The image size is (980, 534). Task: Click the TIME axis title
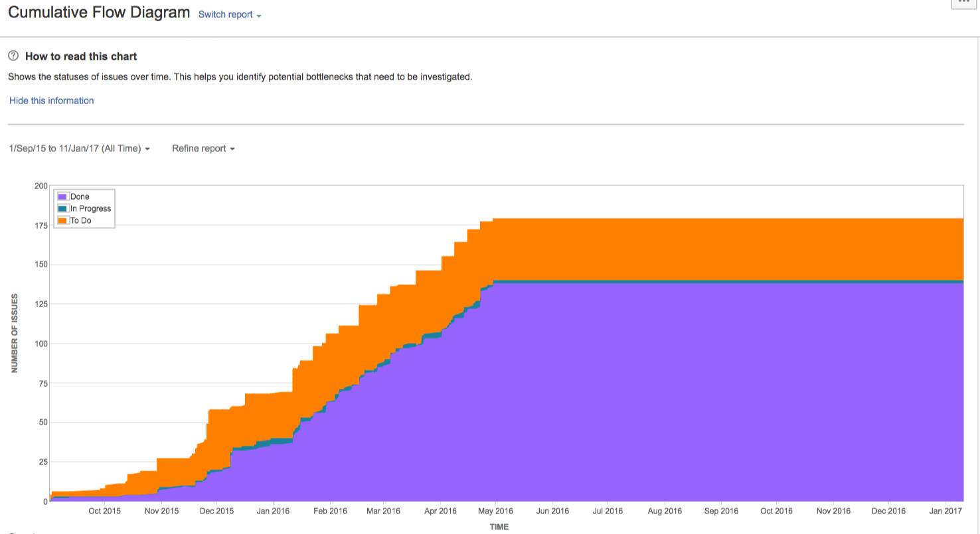pyautogui.click(x=499, y=527)
